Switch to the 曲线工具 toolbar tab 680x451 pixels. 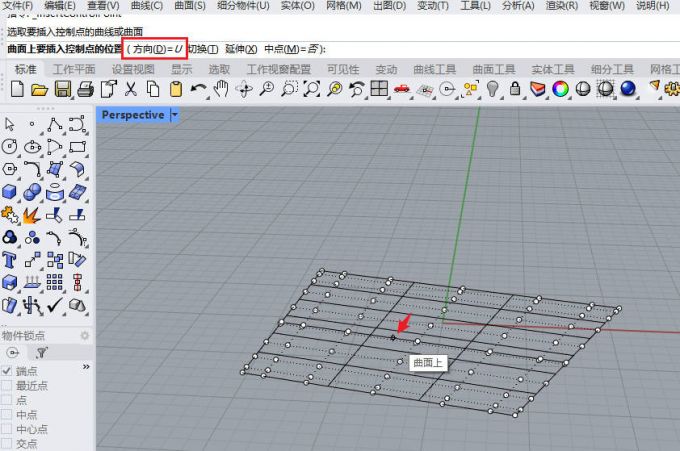433,69
